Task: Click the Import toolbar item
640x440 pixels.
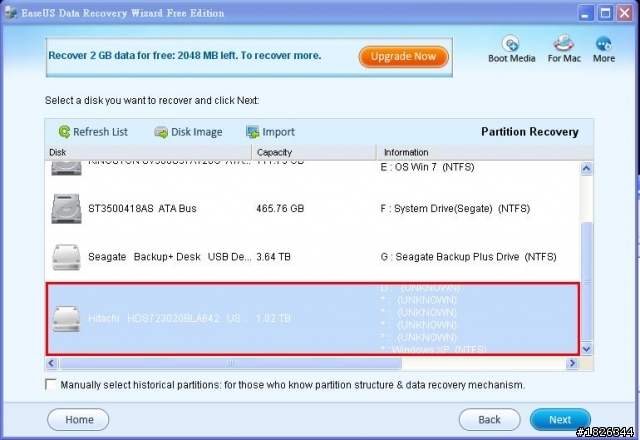Action: pyautogui.click(x=270, y=132)
